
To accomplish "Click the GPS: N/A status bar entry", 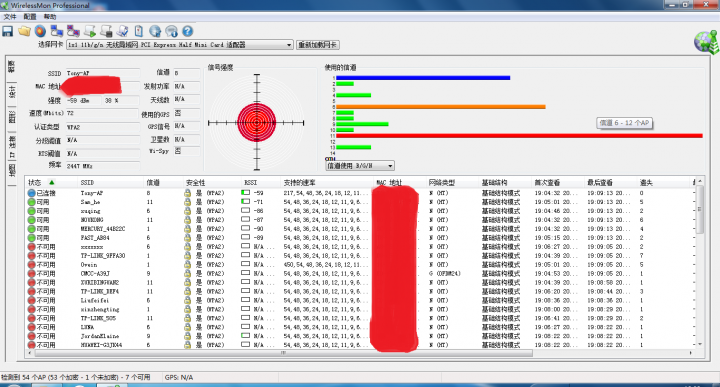I will 179,377.
